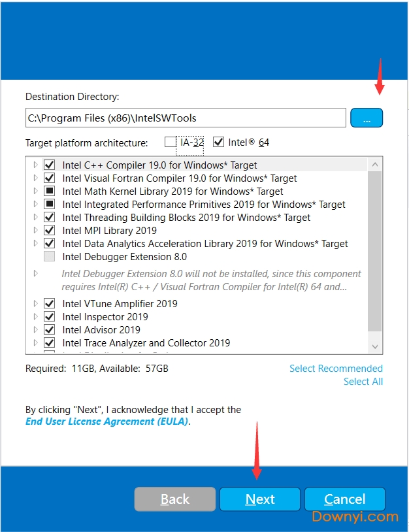The image size is (409, 532).
Task: Click the Select All link
Action: tap(363, 382)
